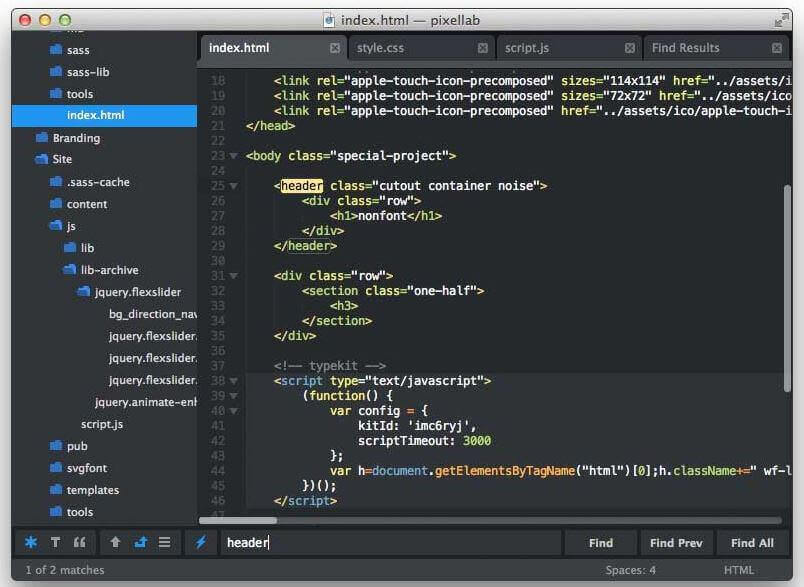This screenshot has height=587, width=804.
Task: Change the HTML syntax in status bar
Action: [738, 570]
